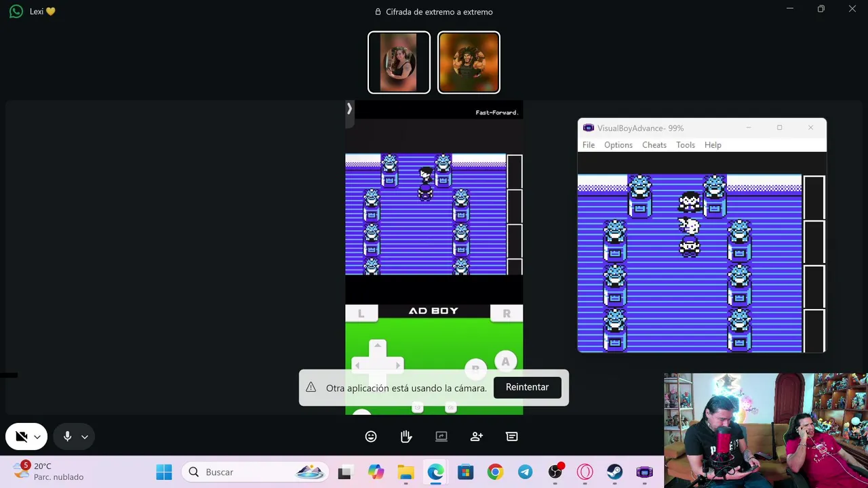Open the Options menu in VisualBoyAdvance
This screenshot has width=868, height=488.
coord(618,145)
